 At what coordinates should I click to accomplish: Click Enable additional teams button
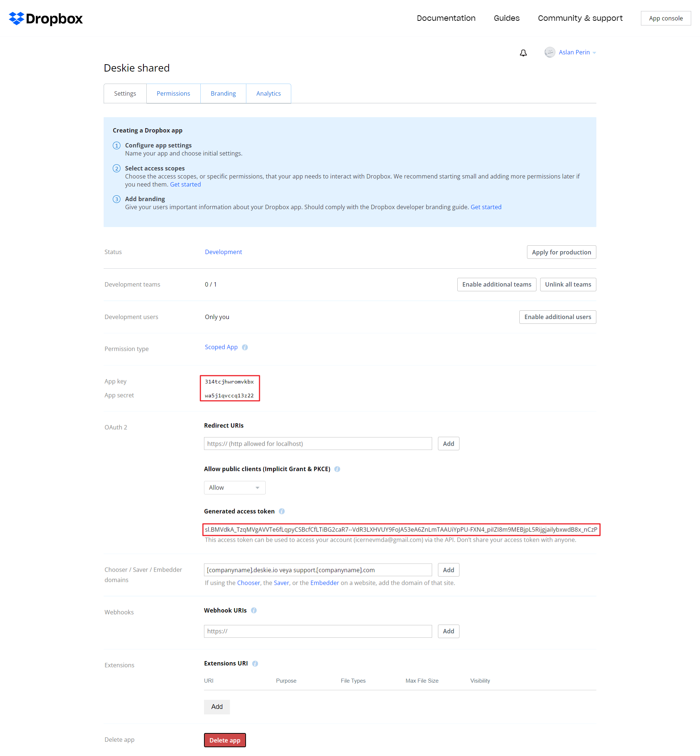click(x=497, y=284)
